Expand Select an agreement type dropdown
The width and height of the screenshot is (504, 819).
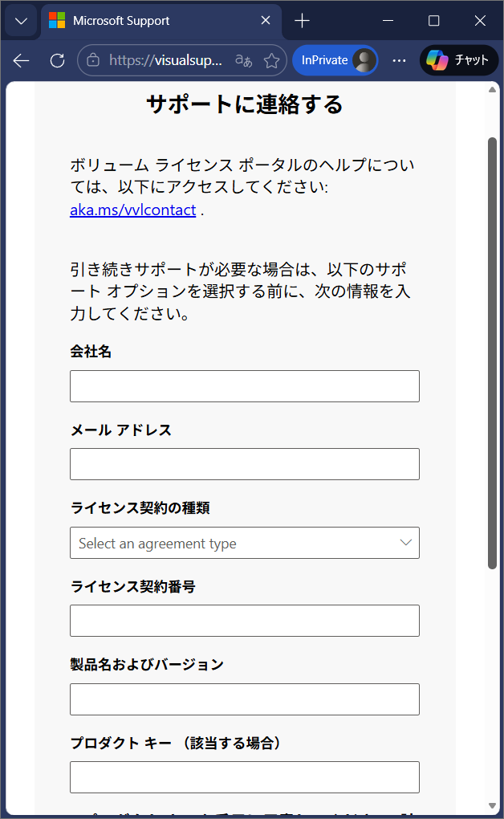coord(245,543)
